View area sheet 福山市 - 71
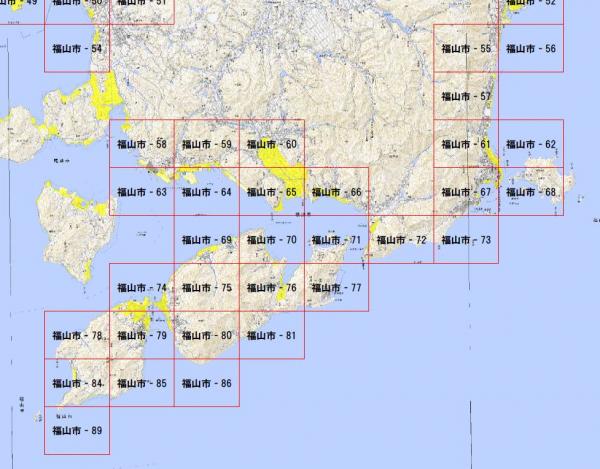Image resolution: width=600 pixels, height=469 pixels. click(x=337, y=240)
